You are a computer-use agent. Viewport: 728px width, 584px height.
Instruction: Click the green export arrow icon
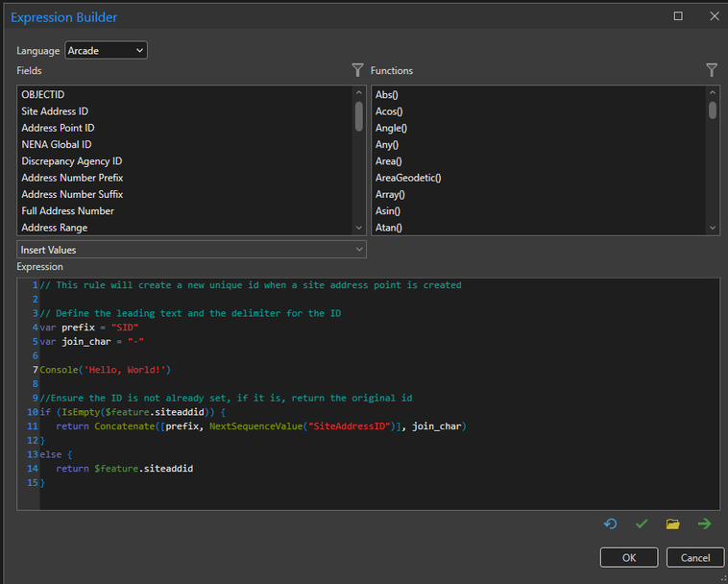(x=704, y=523)
